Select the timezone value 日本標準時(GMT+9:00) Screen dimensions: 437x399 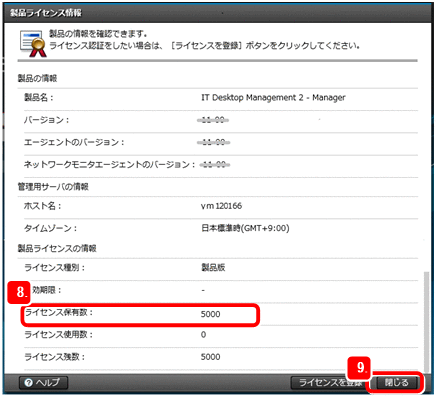coord(245,228)
